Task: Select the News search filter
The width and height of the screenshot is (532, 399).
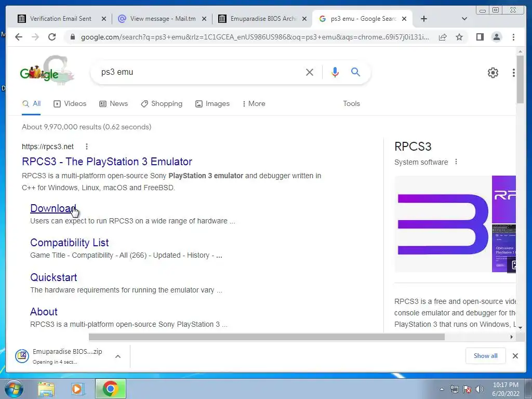Action: tap(113, 103)
